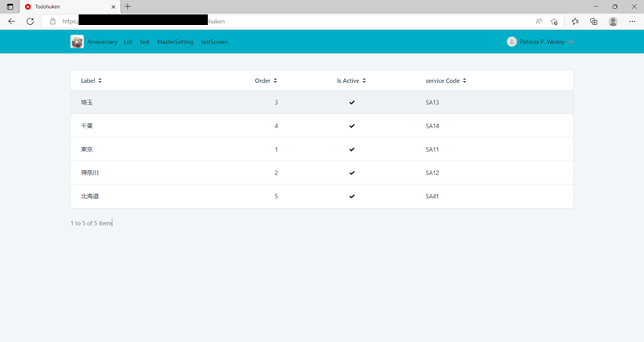Open the browser profile avatar

click(x=614, y=22)
